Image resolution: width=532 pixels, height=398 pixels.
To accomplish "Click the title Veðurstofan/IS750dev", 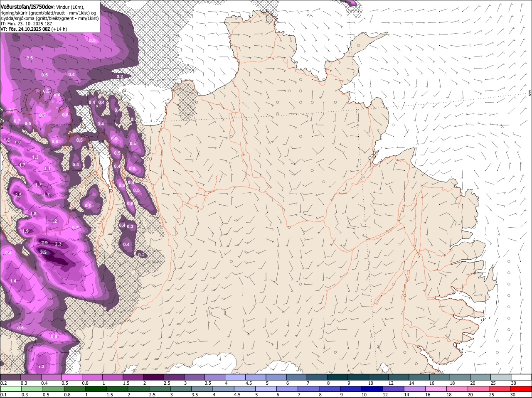I will (27, 7).
